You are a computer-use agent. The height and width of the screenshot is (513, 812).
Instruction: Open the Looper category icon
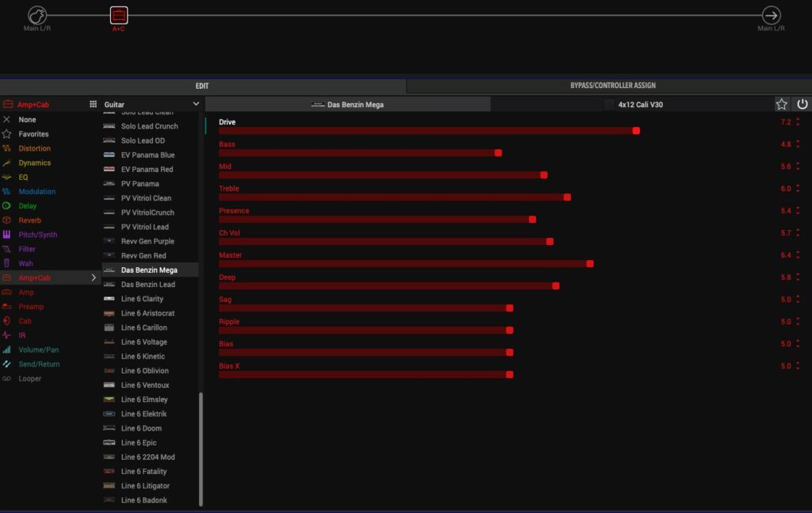[x=7, y=379]
